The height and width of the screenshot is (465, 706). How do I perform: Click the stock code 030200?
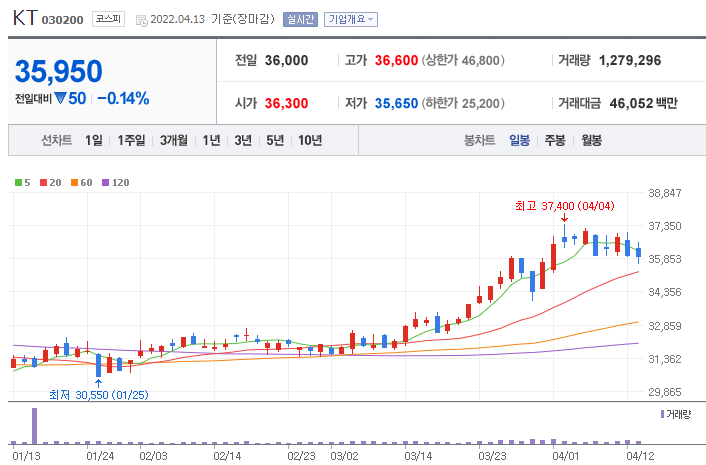[63, 20]
